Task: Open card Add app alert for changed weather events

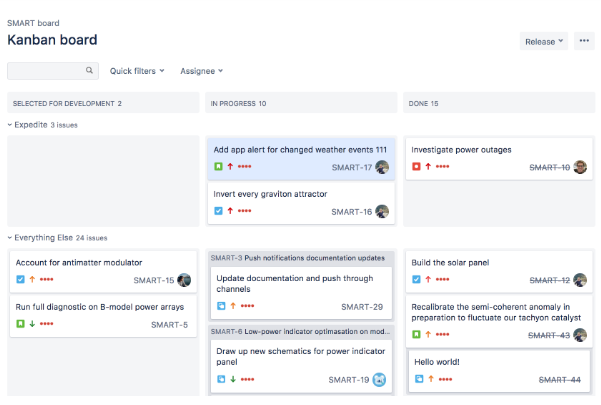Action: coord(301,159)
